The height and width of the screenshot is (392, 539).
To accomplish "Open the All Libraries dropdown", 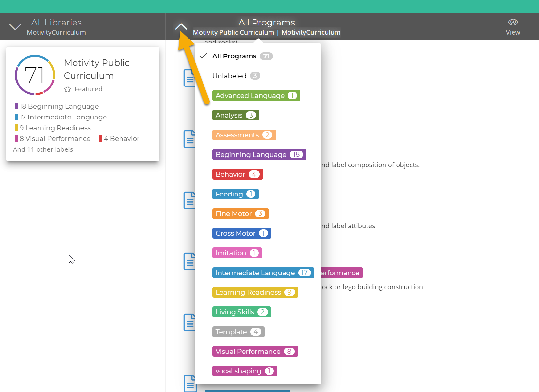I will [x=15, y=26].
